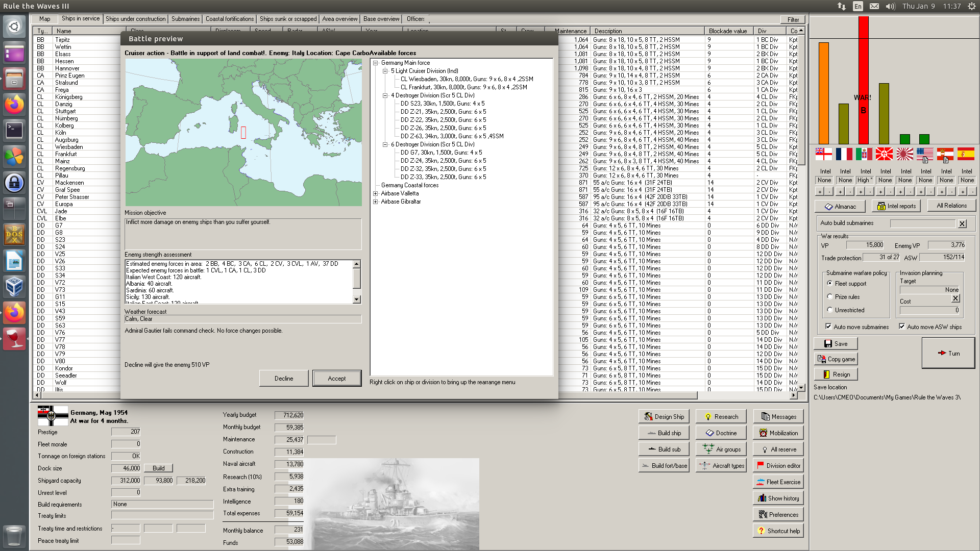The width and height of the screenshot is (980, 551).
Task: Click Copy game button
Action: [836, 359]
